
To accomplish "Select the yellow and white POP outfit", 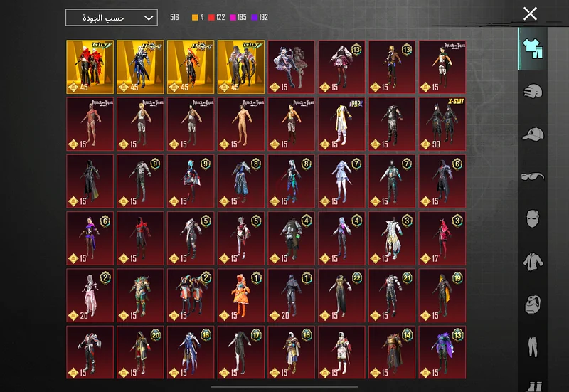I will pos(341,124).
